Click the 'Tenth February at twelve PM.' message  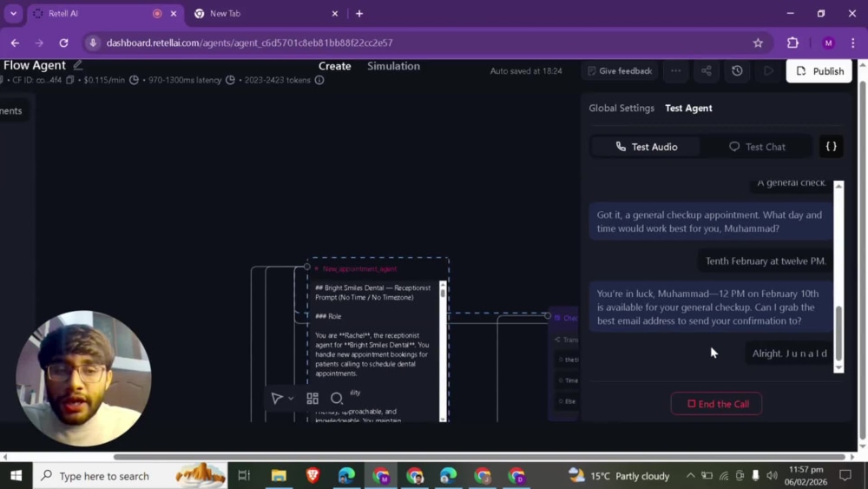(766, 261)
